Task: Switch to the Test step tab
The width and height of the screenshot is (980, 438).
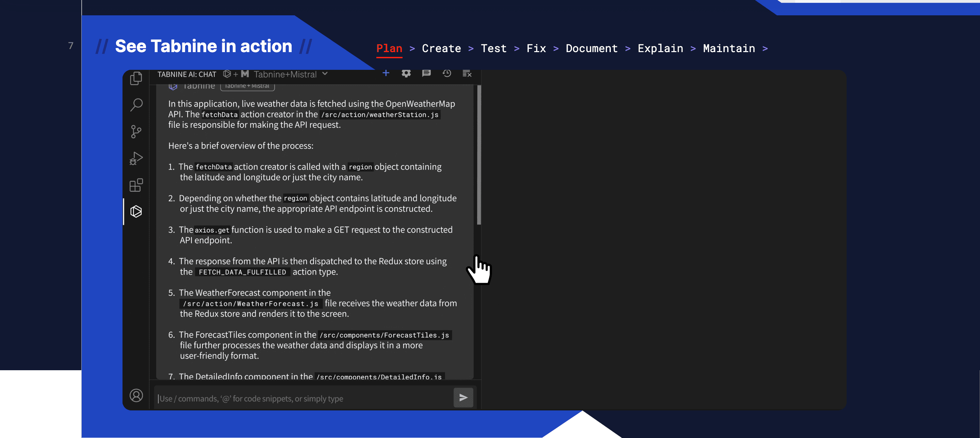Action: 493,48
